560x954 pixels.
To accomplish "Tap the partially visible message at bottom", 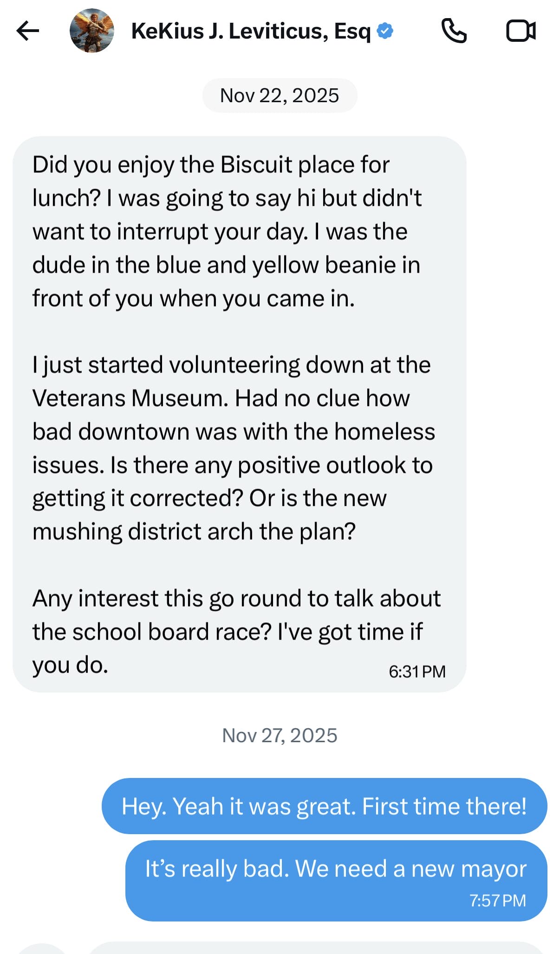I will (316, 948).
